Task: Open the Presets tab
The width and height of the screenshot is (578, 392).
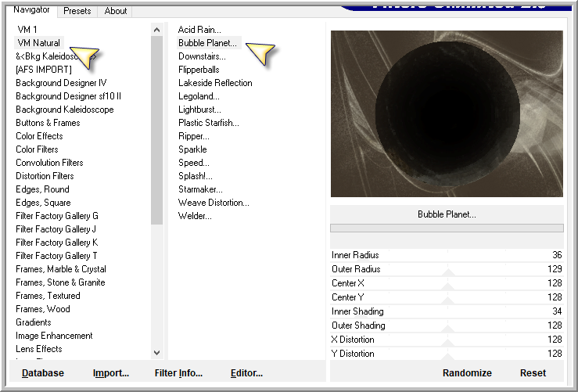Action: (x=77, y=11)
